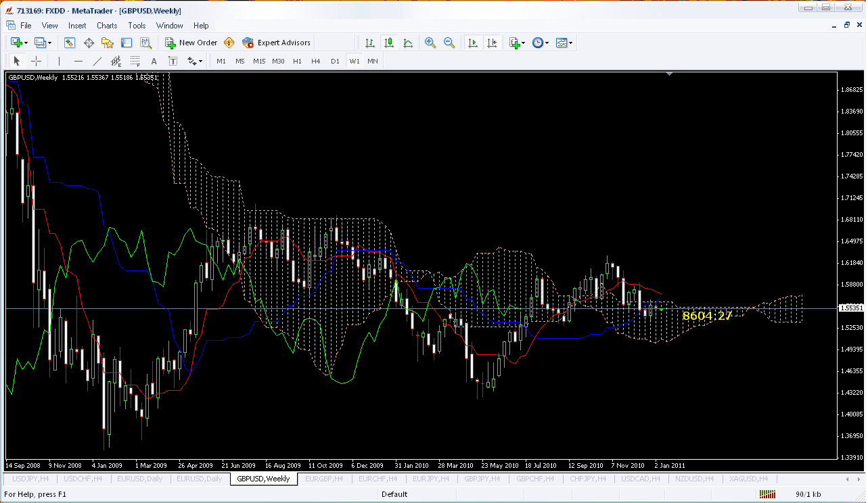Expand the New Chart dropdown arrow
Screen dimensions: 868x503
pos(26,43)
